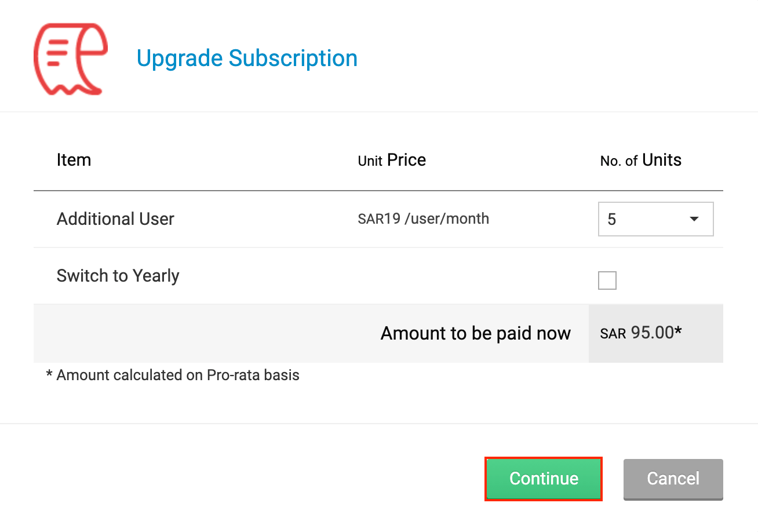This screenshot has width=758, height=532.
Task: Cancel the subscription upgrade
Action: coord(673,479)
